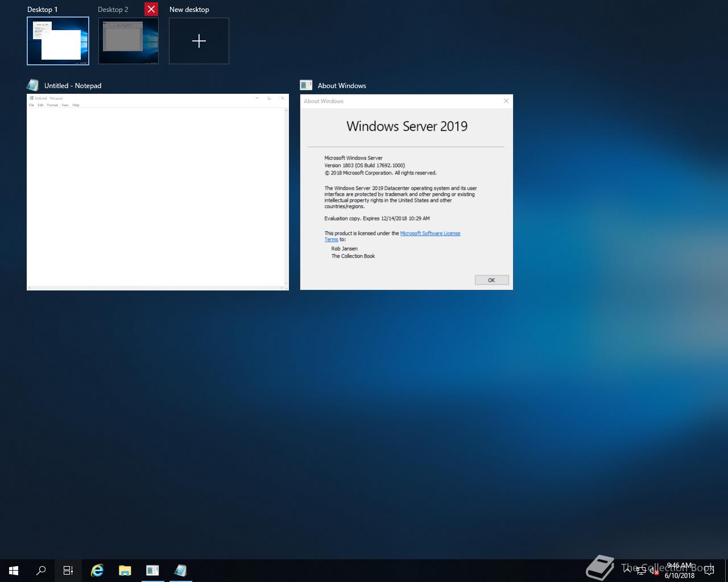Viewport: 728px width, 582px height.
Task: Click Show desktop sliver at taskbar end
Action: pos(726,570)
